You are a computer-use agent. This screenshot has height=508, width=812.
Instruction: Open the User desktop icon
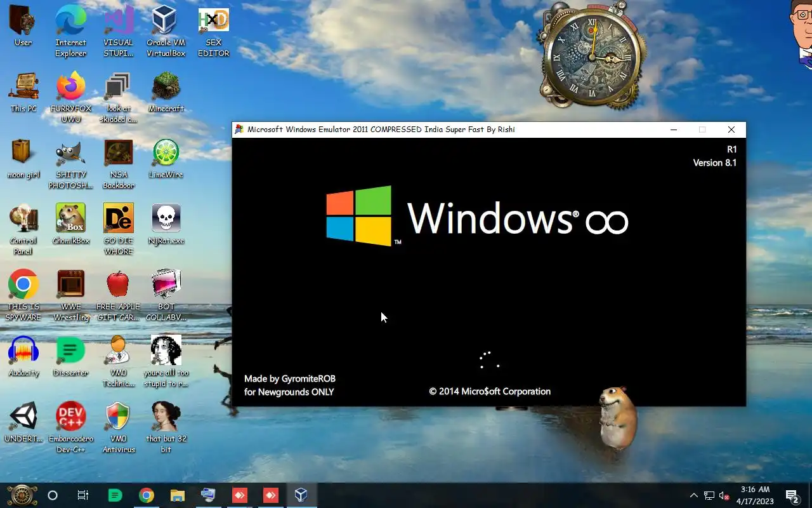(x=23, y=27)
